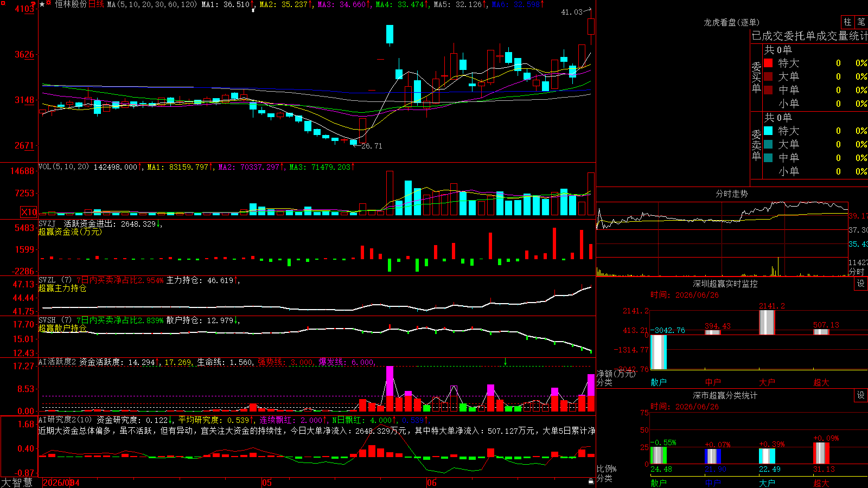
Task: Select 散户 category in 深圳超赢实时监控 chart
Action: tap(659, 382)
